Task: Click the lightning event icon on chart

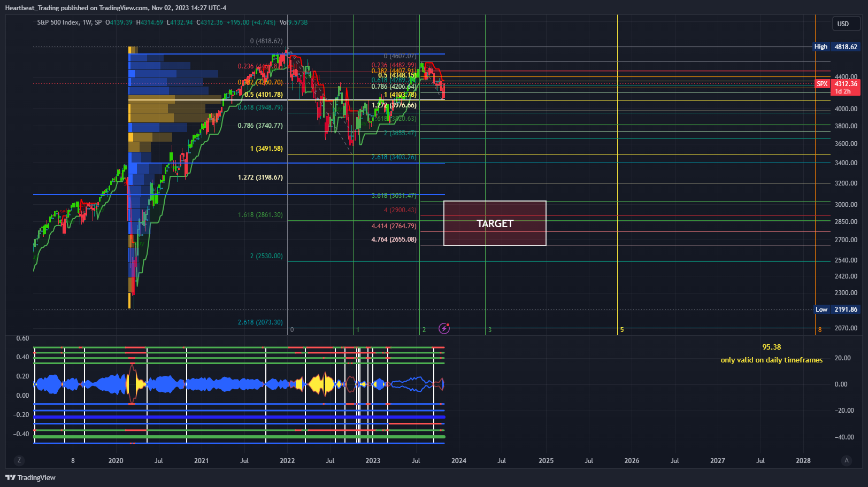Action: click(444, 328)
